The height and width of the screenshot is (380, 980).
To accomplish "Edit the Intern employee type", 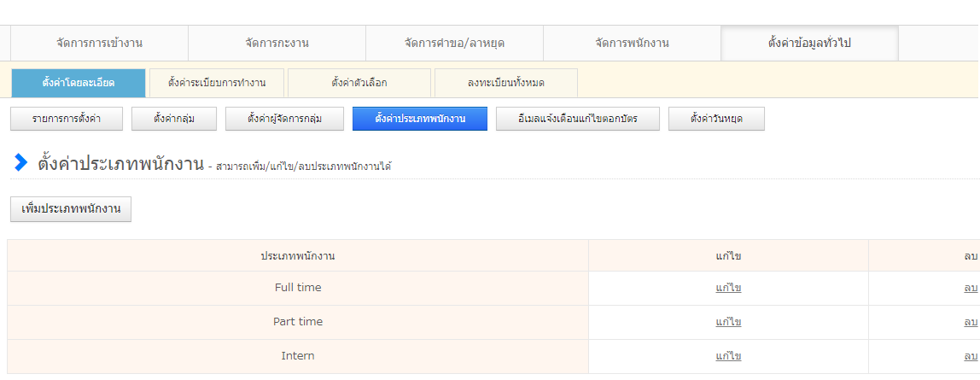I will pyautogui.click(x=728, y=356).
